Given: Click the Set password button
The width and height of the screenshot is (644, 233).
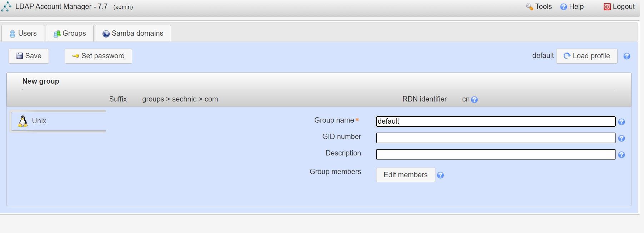Looking at the screenshot, I should [98, 56].
